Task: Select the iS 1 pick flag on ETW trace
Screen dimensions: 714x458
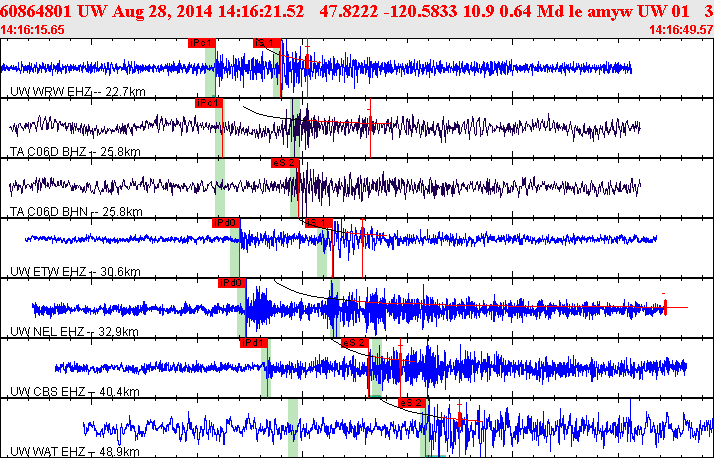Action: point(319,223)
